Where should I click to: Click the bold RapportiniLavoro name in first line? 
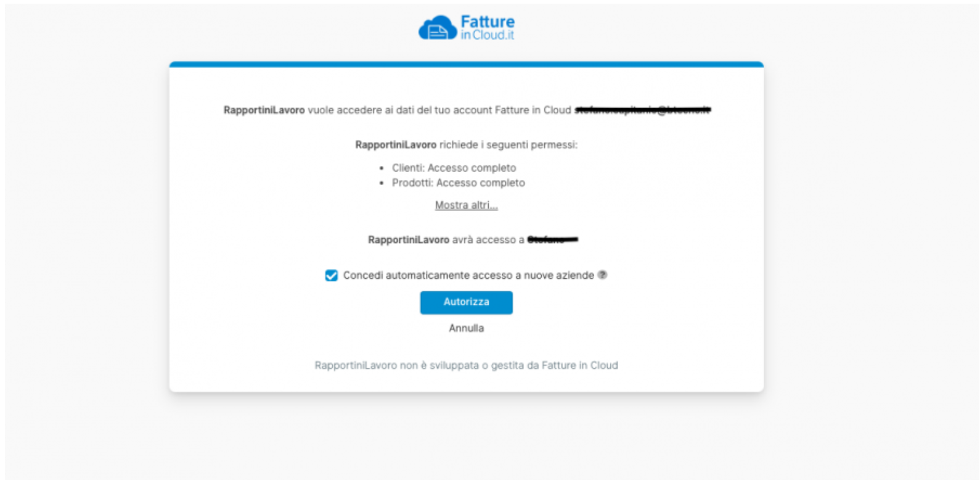click(x=264, y=110)
